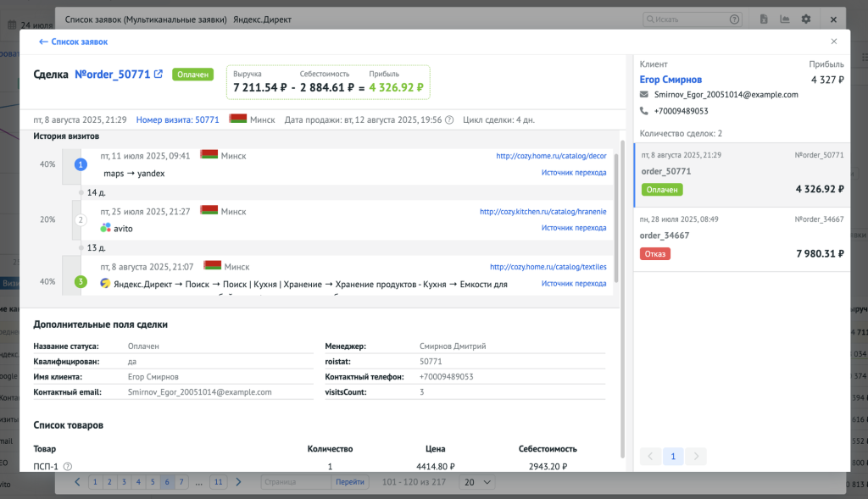Click the envelope icon by client email
Viewport: 868px width, 499px height.
[644, 95]
